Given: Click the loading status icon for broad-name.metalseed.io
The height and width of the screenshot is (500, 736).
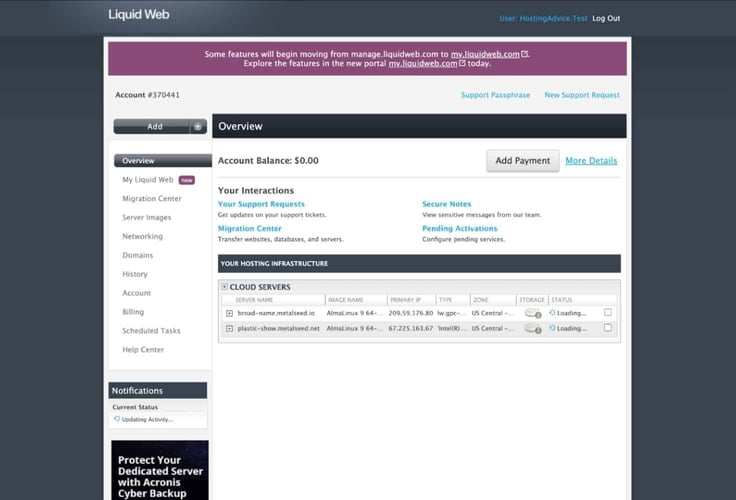Looking at the screenshot, I should 552,313.
